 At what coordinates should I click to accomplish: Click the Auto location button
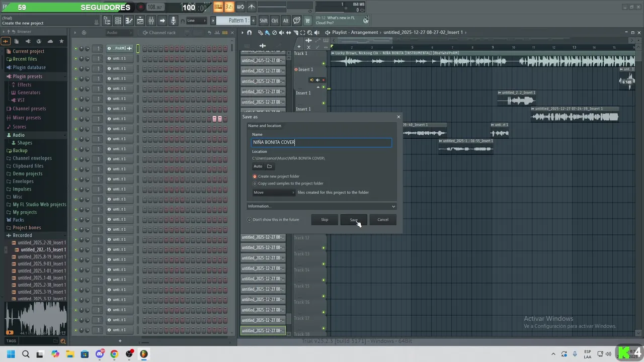click(x=258, y=166)
